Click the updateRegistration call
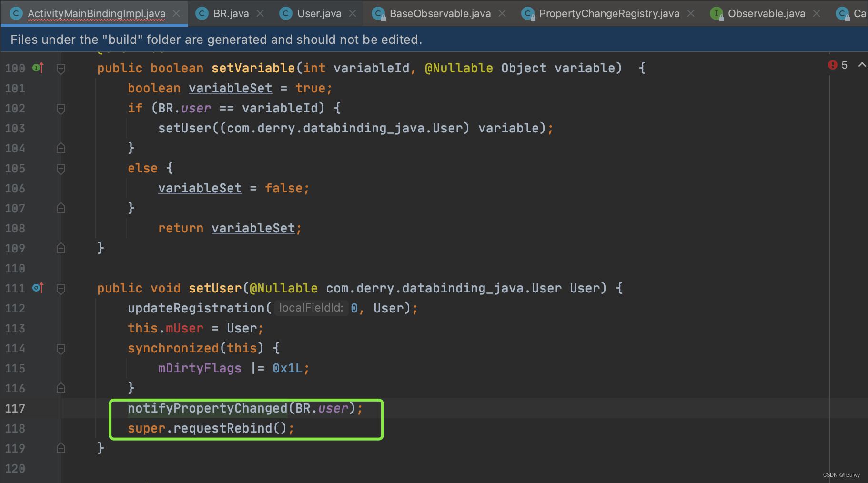Viewport: 868px width, 483px height. 196,308
